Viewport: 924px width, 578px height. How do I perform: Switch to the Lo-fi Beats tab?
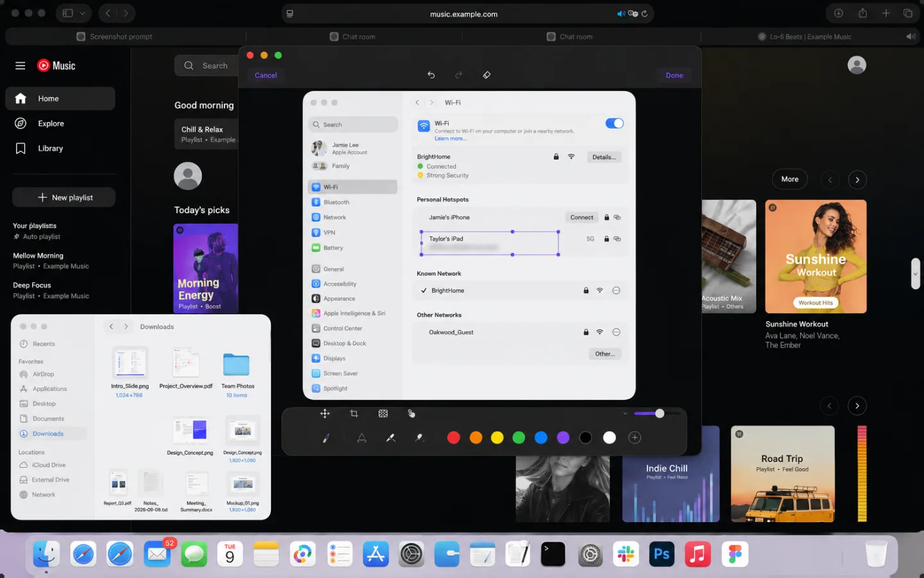[x=810, y=37]
